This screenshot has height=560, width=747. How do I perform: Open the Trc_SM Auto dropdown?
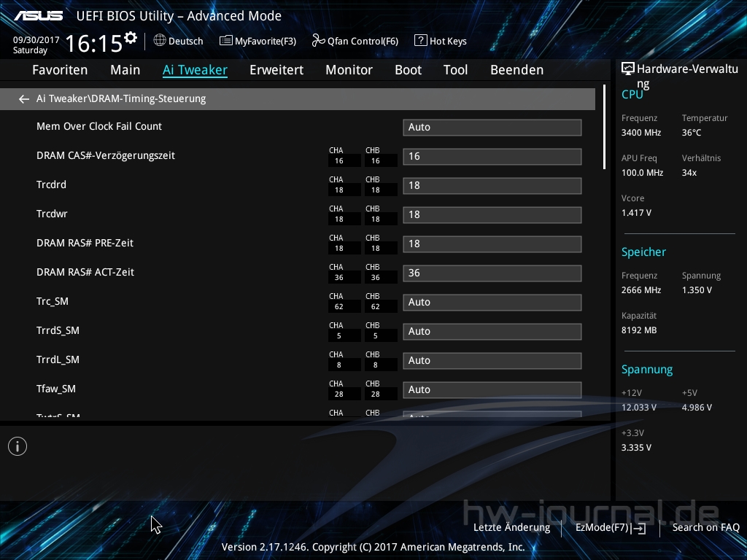492,303
